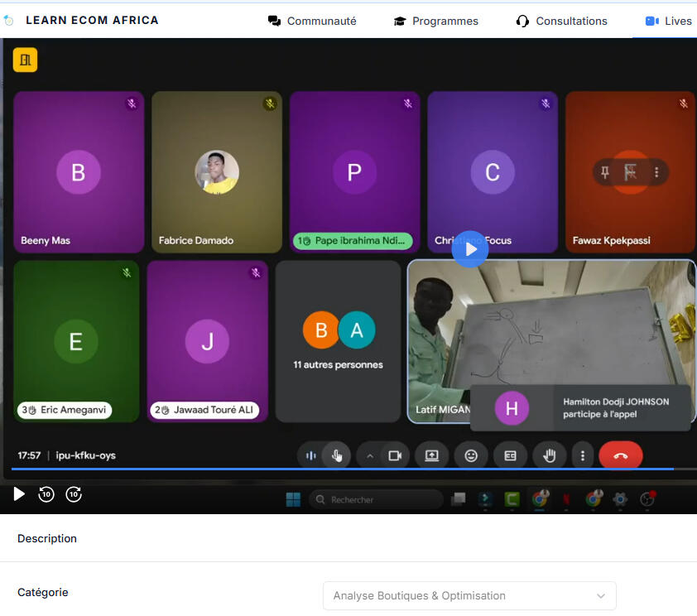Click the muted mic icon on Beeny Mas tile

(132, 103)
